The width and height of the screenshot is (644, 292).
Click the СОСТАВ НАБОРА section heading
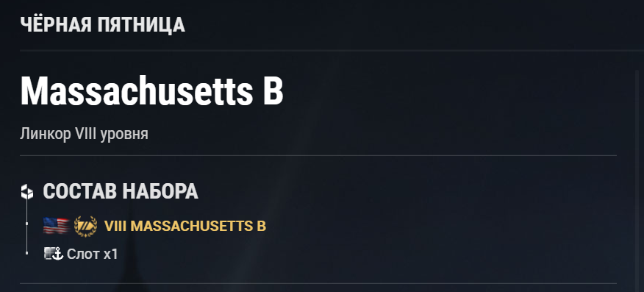121,192
